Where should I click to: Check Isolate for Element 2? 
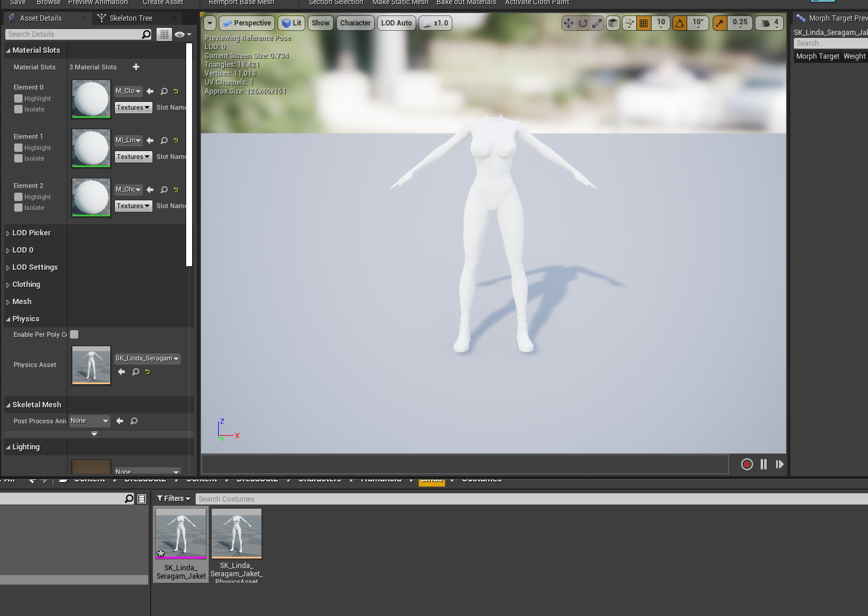pyautogui.click(x=18, y=208)
